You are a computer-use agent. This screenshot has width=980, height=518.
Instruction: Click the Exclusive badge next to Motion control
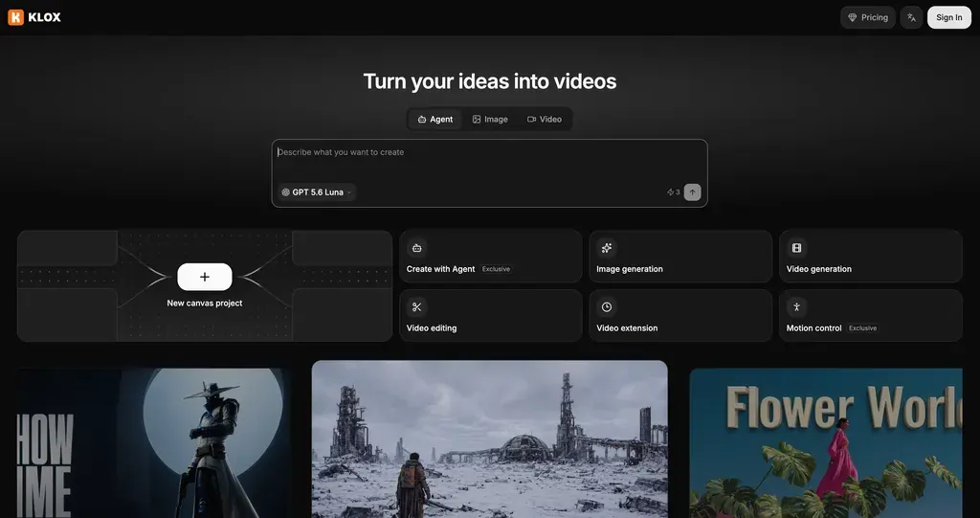pos(862,327)
